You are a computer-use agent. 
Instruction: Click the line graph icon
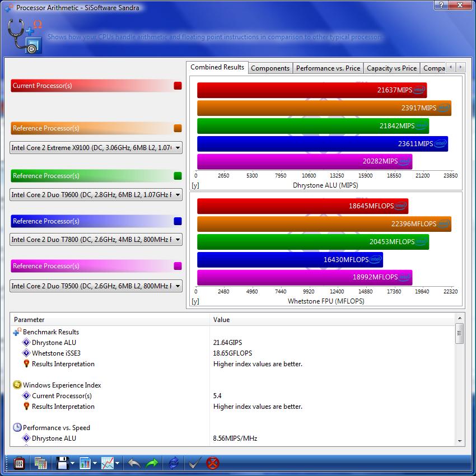(108, 463)
